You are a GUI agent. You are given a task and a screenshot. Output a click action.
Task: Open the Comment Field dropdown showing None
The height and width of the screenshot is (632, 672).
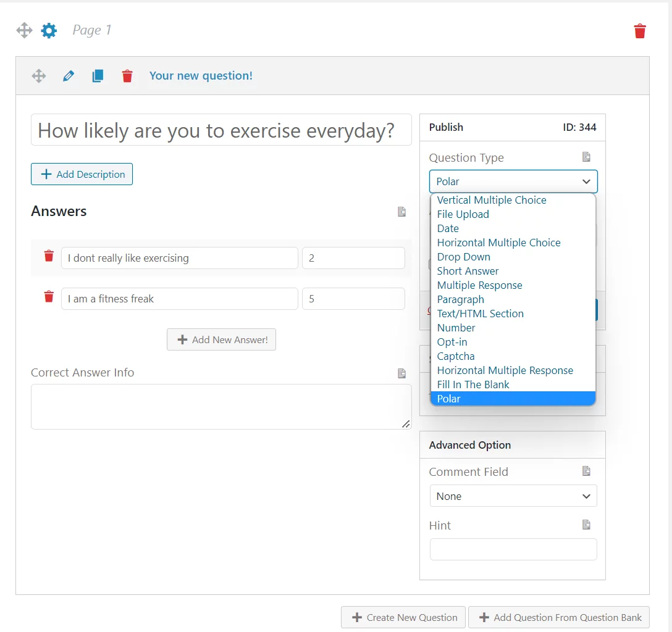(513, 496)
